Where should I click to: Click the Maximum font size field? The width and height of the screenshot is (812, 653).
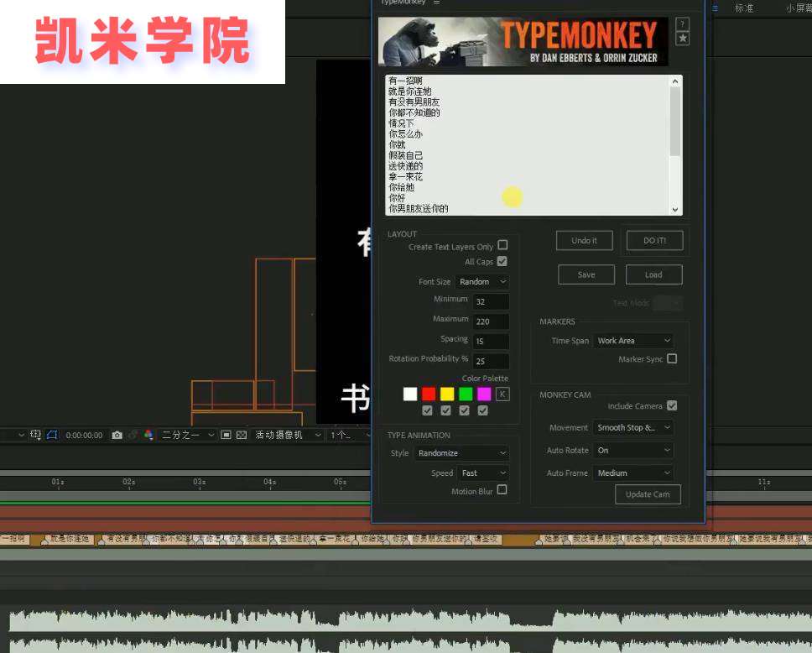click(x=491, y=321)
